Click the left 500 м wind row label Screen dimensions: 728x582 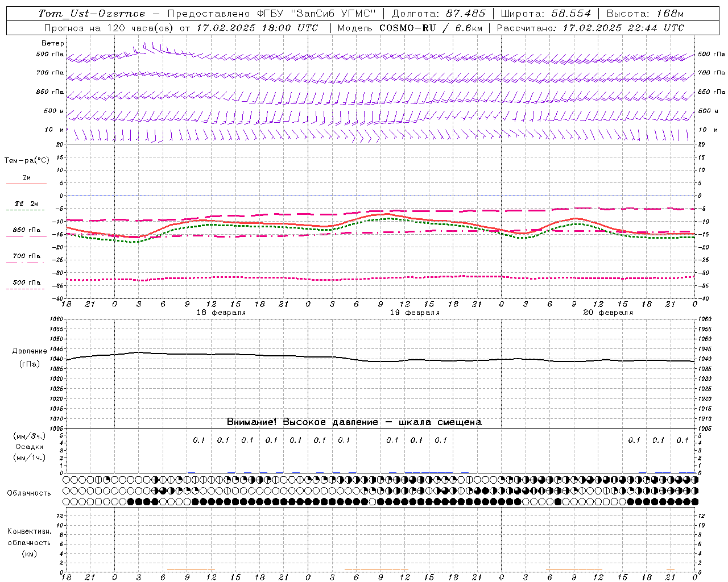point(54,111)
